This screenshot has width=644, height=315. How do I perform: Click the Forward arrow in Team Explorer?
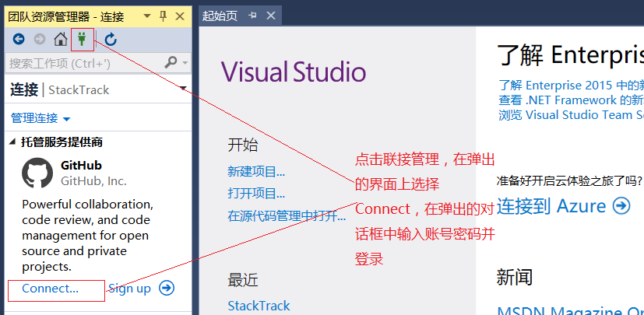click(40, 40)
